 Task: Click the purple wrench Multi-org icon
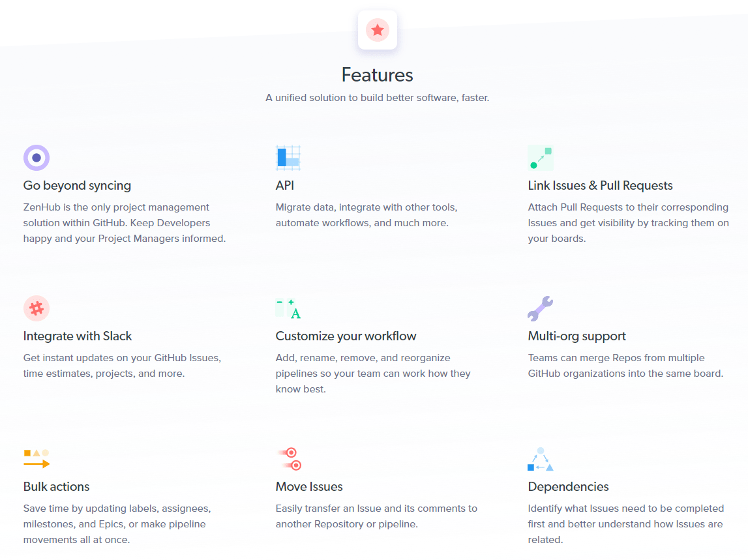[540, 308]
